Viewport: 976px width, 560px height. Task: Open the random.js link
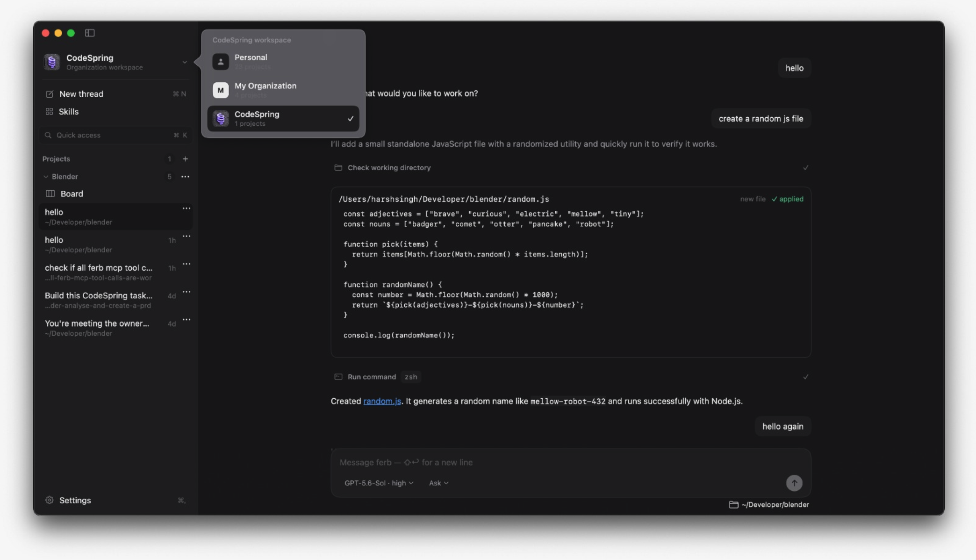pos(382,401)
